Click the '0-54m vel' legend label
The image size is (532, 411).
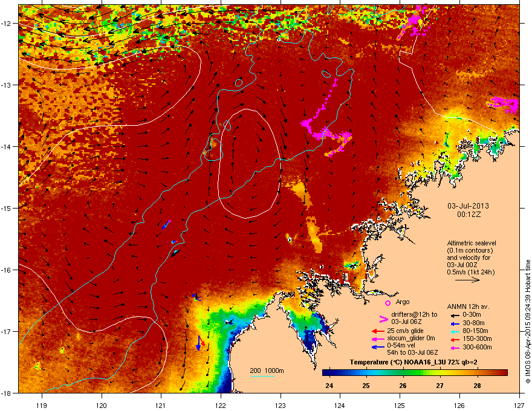coord(401,345)
